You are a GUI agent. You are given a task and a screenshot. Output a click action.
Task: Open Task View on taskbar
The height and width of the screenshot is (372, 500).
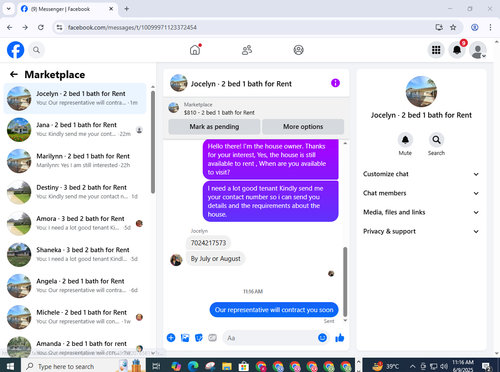(156, 366)
